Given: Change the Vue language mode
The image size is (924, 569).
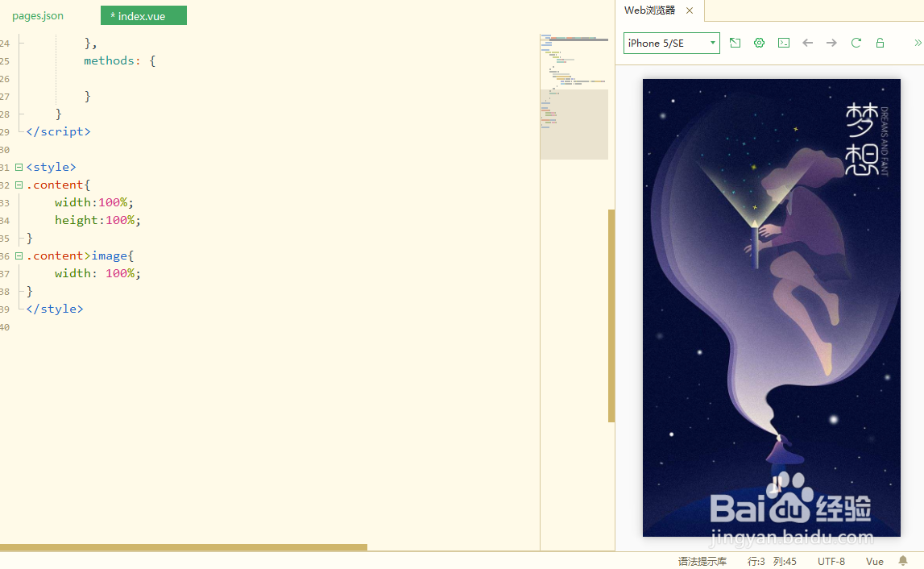Looking at the screenshot, I should click(875, 561).
